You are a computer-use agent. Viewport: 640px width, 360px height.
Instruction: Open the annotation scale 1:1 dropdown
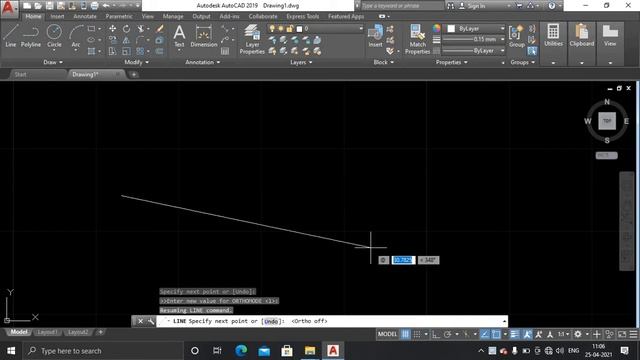pos(563,334)
